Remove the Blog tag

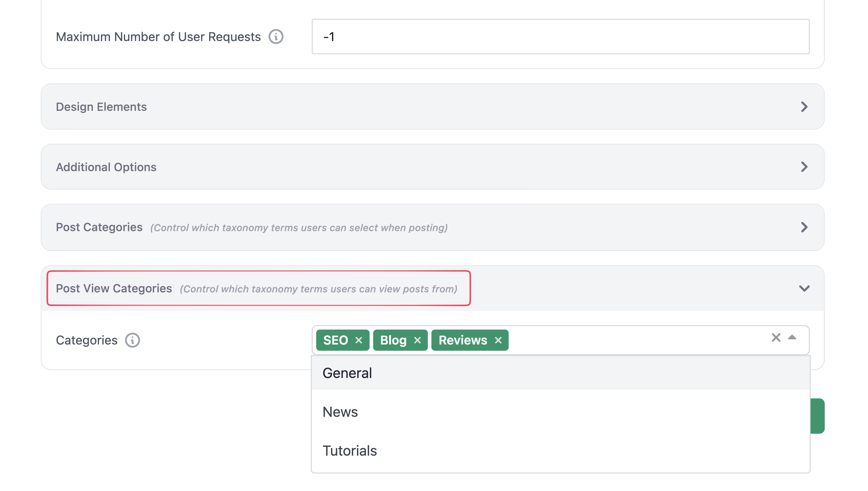point(417,340)
